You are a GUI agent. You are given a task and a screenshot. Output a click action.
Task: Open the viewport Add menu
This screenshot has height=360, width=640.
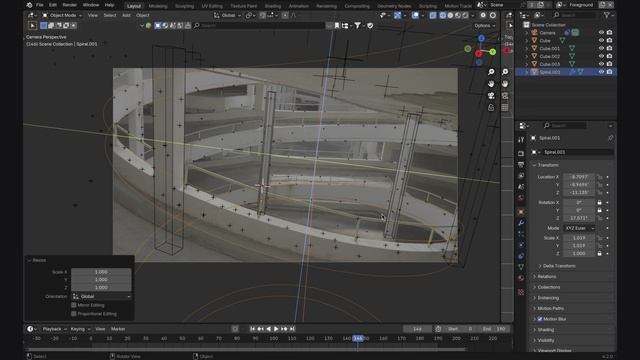pyautogui.click(x=127, y=15)
